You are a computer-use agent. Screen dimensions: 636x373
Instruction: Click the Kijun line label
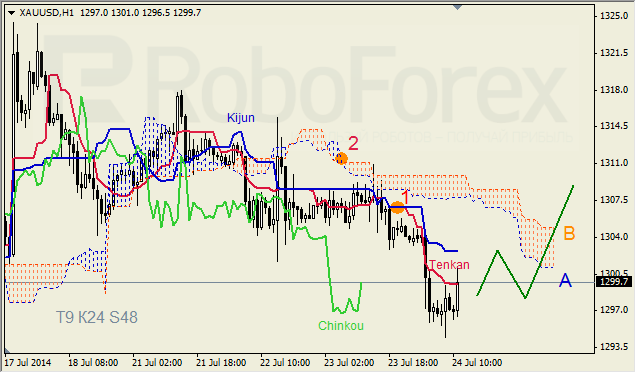[241, 118]
